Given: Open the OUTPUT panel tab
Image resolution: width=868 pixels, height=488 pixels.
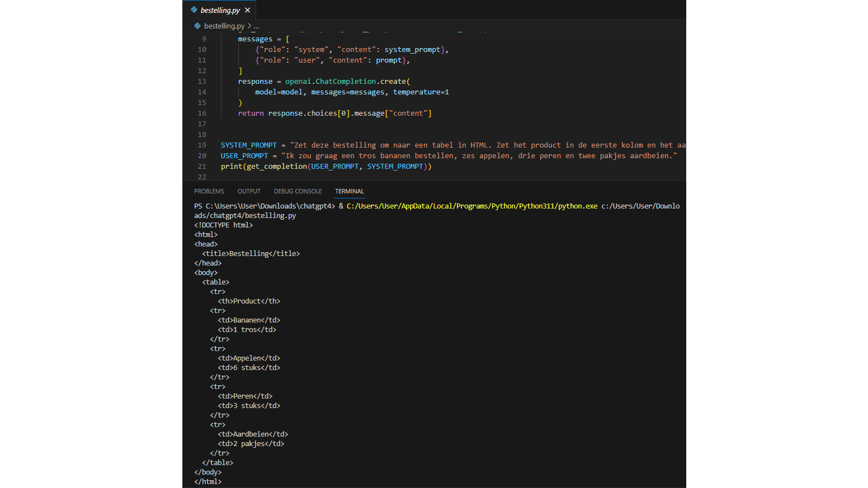Looking at the screenshot, I should [x=249, y=191].
